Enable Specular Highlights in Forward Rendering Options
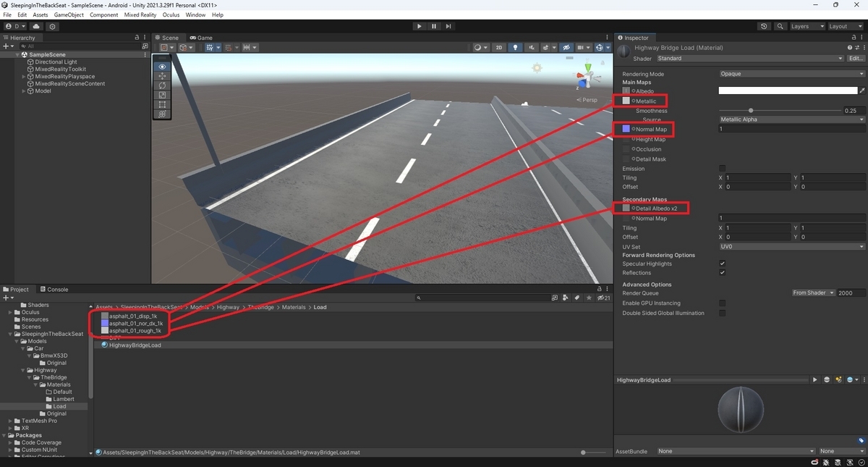 pos(721,264)
